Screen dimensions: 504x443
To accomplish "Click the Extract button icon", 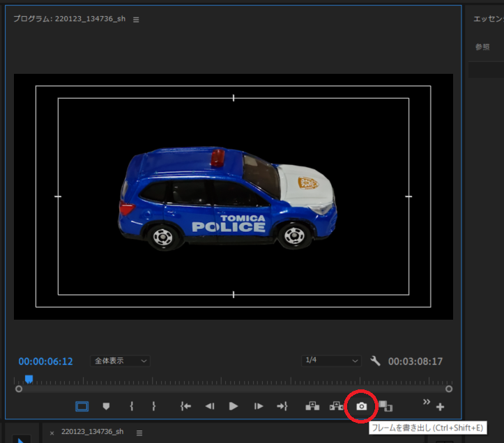I will [x=337, y=406].
